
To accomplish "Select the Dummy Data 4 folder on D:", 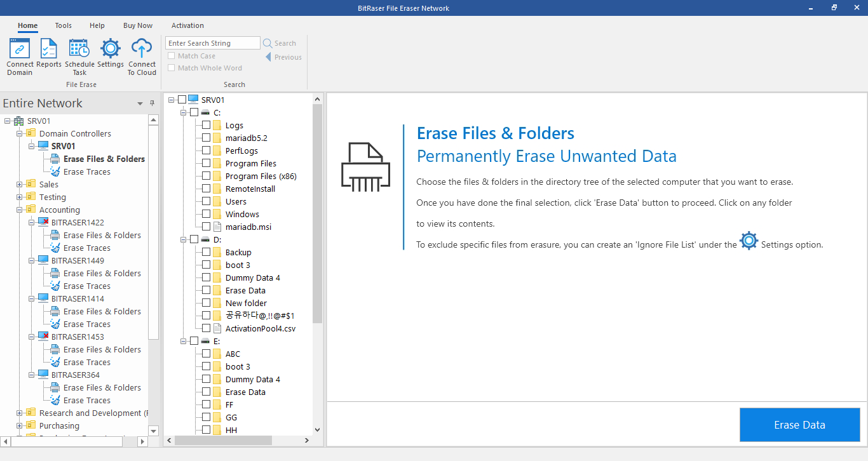I will (252, 277).
